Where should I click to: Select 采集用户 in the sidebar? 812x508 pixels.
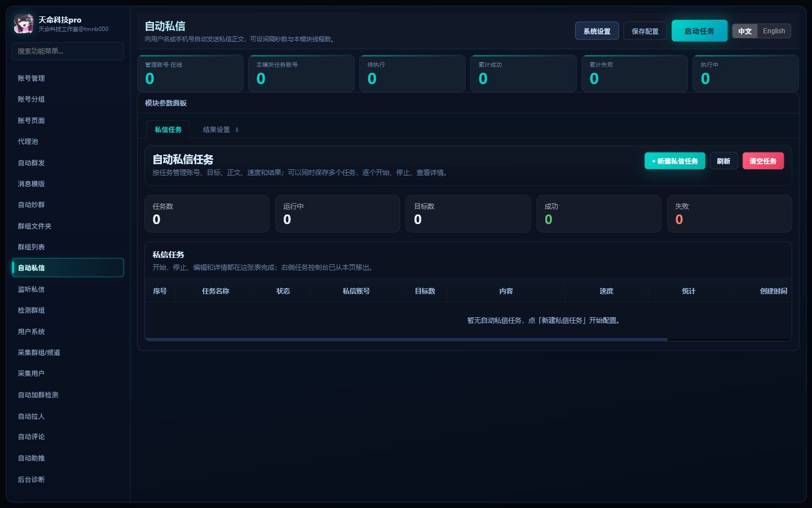click(68, 373)
